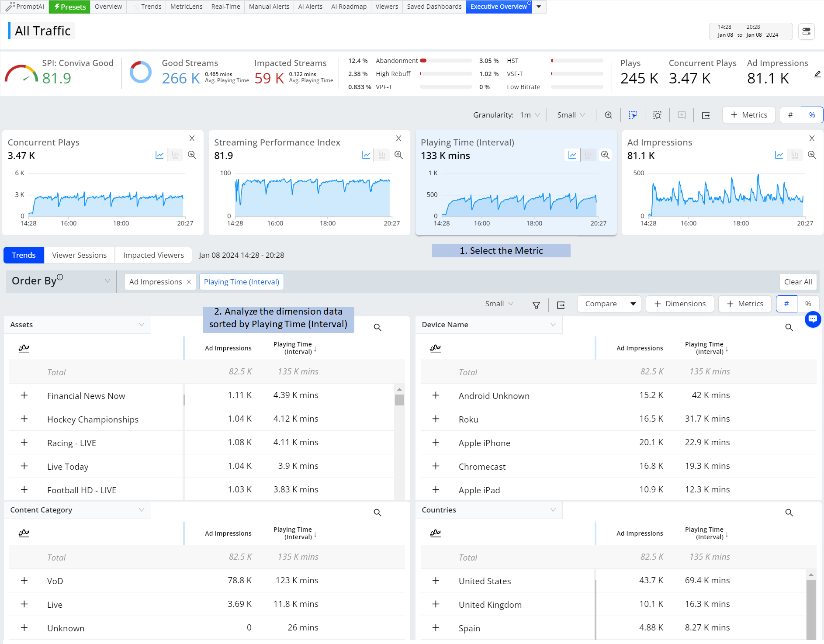Click the trend icon in Assets table header
824x644 pixels.
24,348
